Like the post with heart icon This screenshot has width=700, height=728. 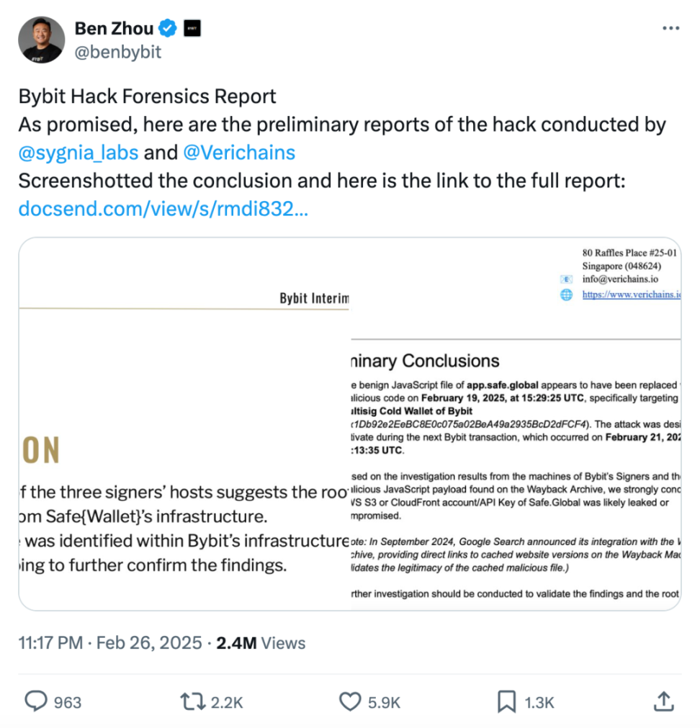349,701
